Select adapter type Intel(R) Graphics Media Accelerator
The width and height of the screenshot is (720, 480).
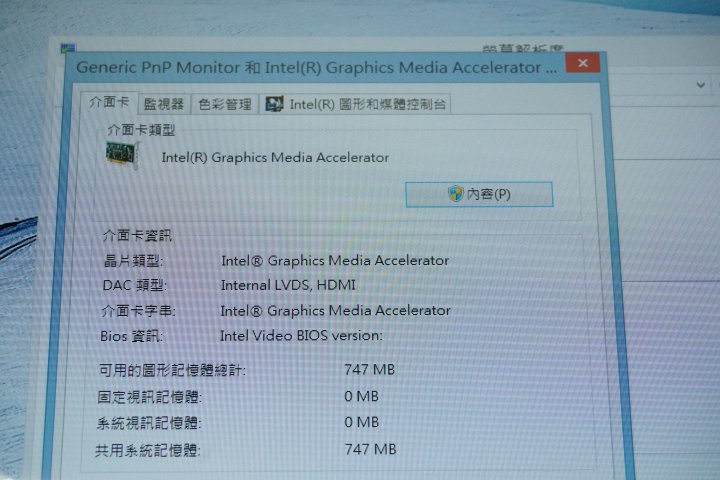pos(275,158)
